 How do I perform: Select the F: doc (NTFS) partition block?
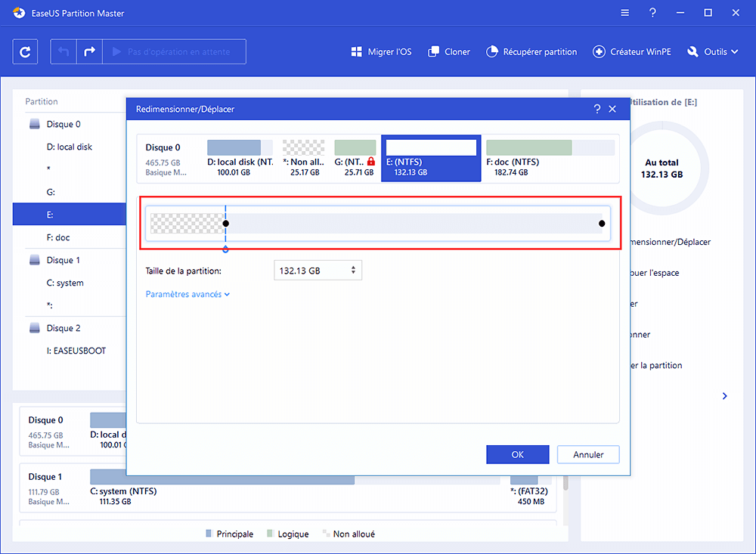click(550, 158)
